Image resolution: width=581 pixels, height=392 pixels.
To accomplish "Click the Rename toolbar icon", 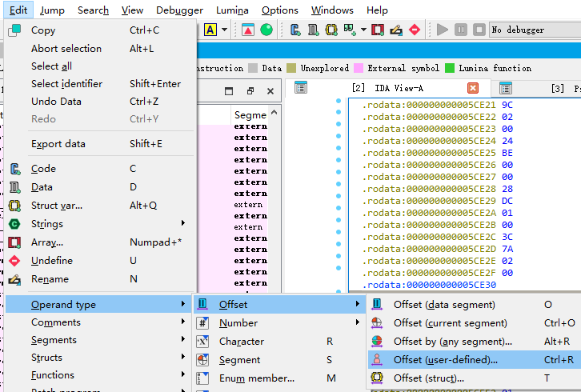I will point(396,30).
